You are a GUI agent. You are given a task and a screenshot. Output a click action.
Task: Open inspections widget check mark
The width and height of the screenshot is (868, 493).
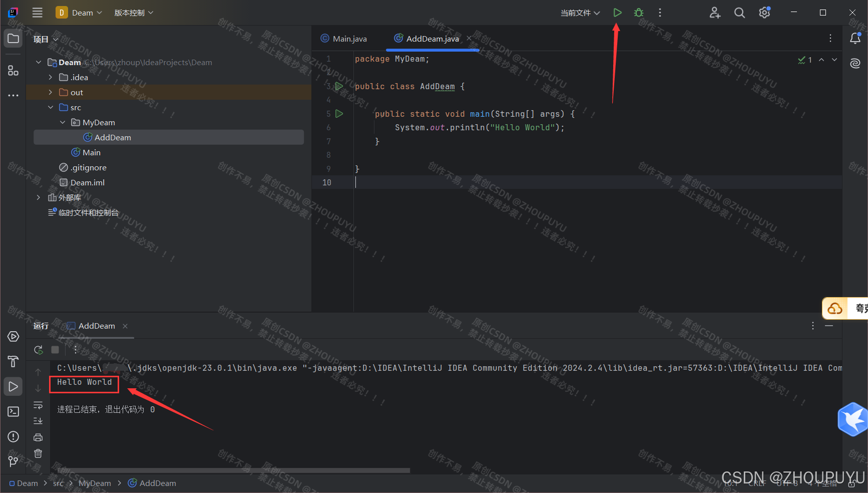pos(805,60)
